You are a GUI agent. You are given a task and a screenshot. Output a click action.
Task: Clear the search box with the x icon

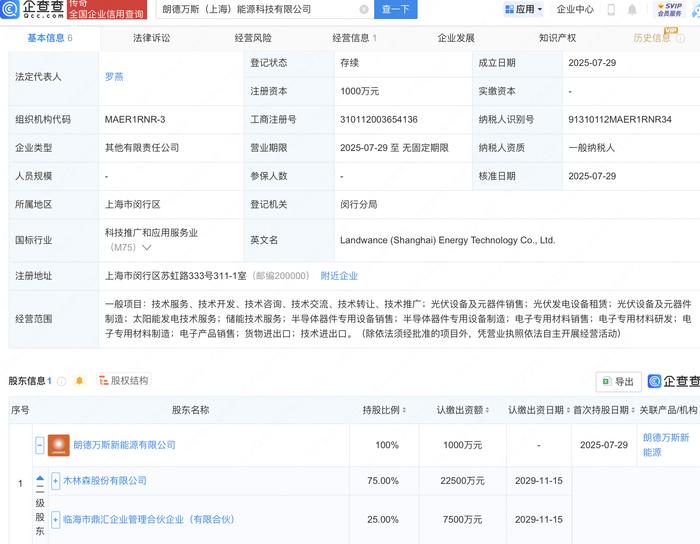tap(364, 9)
